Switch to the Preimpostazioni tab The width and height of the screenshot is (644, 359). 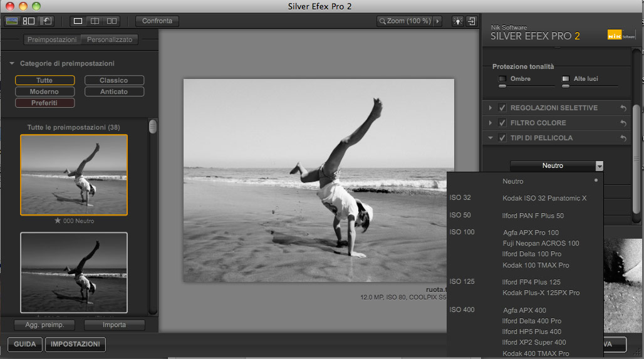52,39
